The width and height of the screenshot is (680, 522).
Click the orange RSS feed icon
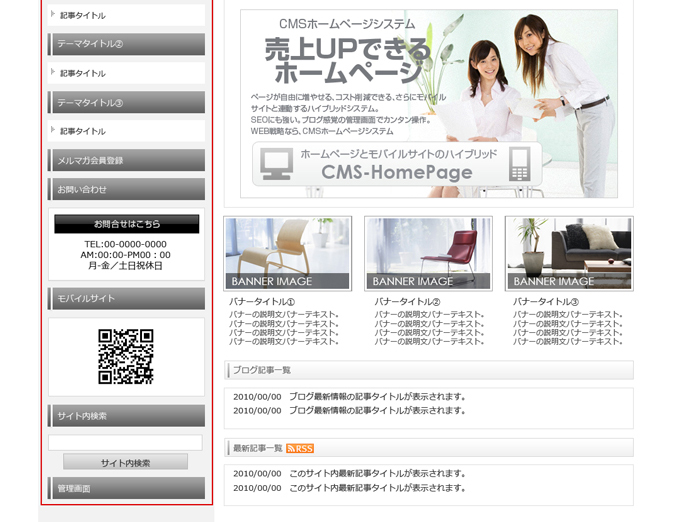coord(300,448)
